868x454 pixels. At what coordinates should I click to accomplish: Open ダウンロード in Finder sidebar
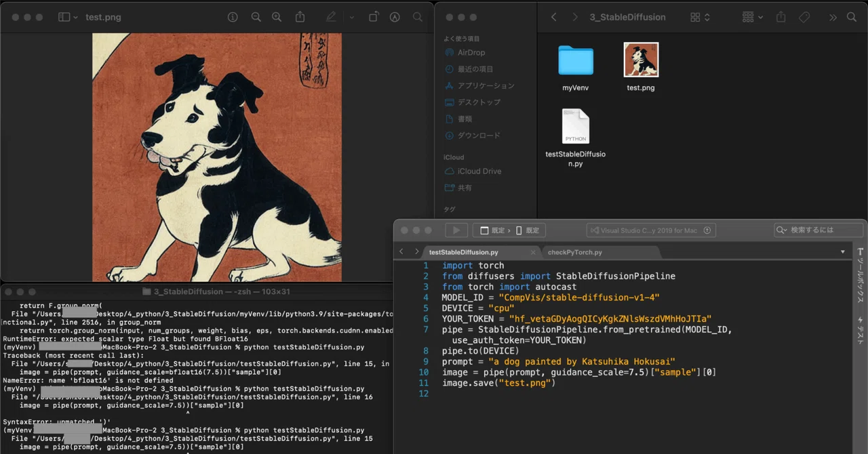[x=472, y=136]
